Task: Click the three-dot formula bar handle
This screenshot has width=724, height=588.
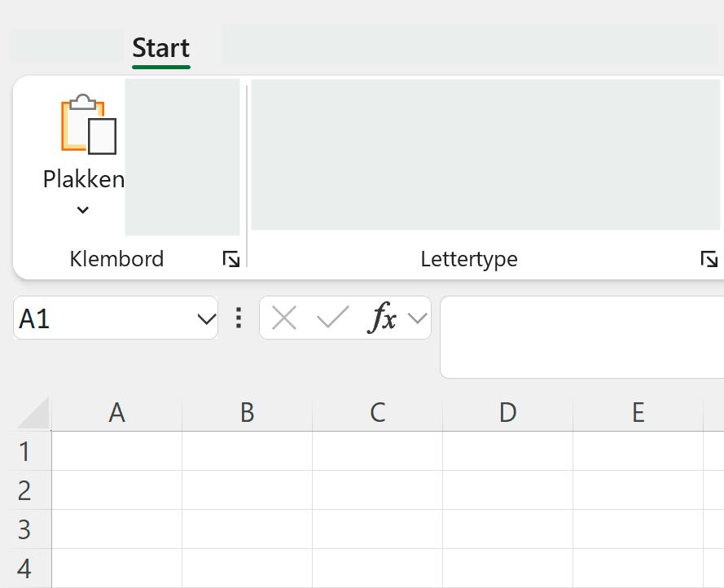Action: click(x=239, y=318)
